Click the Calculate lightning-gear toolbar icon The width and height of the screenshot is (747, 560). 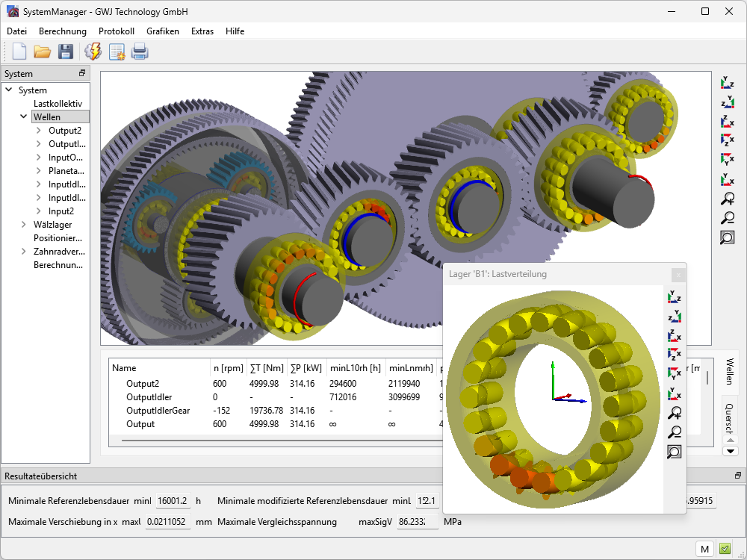point(93,52)
